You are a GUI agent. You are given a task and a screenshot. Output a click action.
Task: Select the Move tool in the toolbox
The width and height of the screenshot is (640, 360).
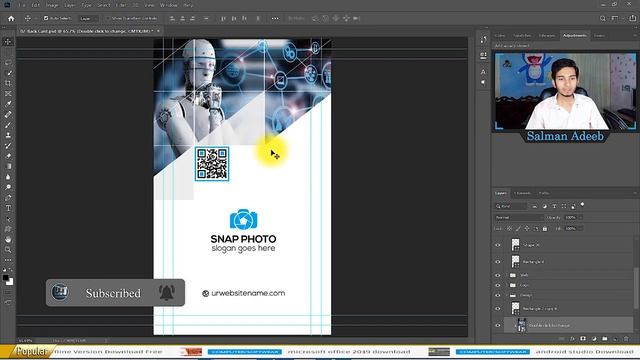tap(8, 42)
